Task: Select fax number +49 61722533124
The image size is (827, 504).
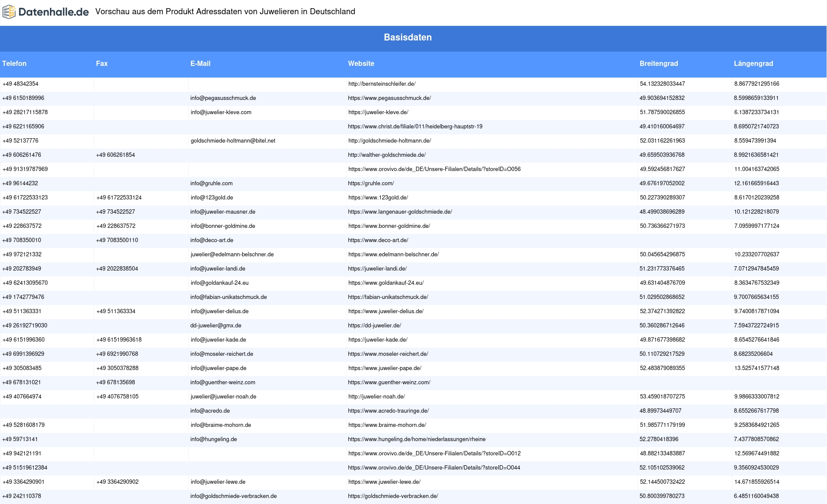Action: tap(119, 198)
